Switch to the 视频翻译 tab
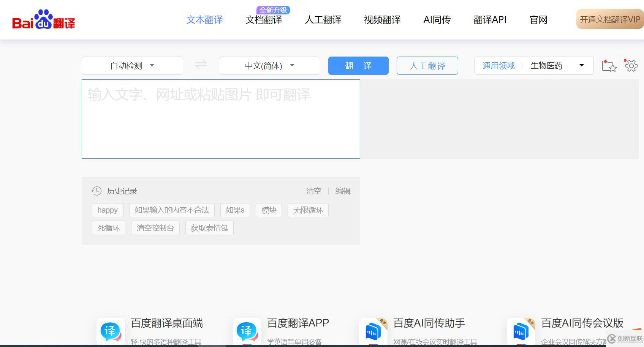The width and height of the screenshot is (644, 347). pyautogui.click(x=382, y=20)
